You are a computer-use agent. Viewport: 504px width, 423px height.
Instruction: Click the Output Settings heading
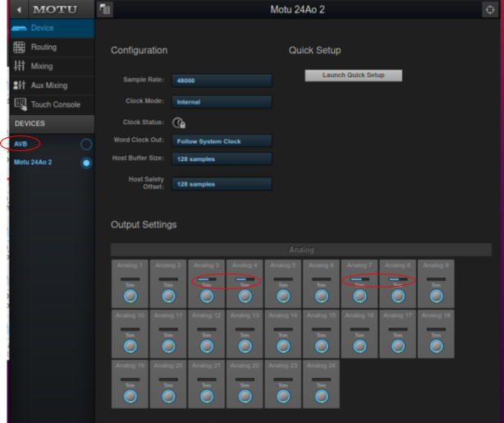[144, 224]
